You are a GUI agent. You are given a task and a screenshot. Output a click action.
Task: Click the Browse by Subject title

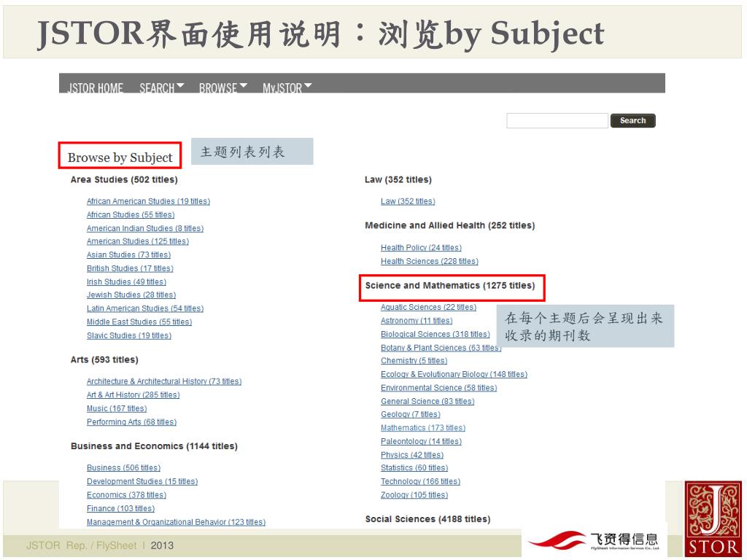(120, 157)
